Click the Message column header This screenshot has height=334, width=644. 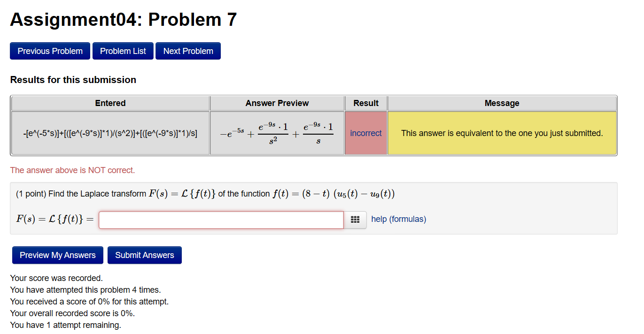pyautogui.click(x=502, y=103)
